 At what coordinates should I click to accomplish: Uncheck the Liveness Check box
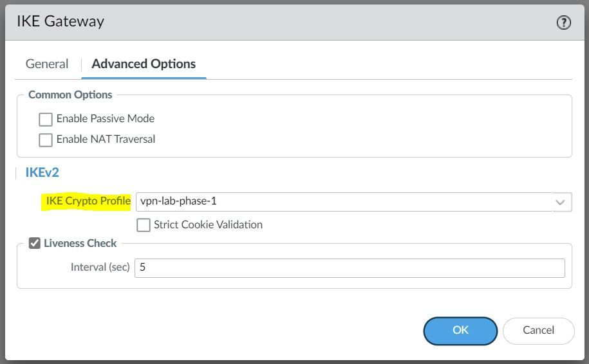coord(35,243)
